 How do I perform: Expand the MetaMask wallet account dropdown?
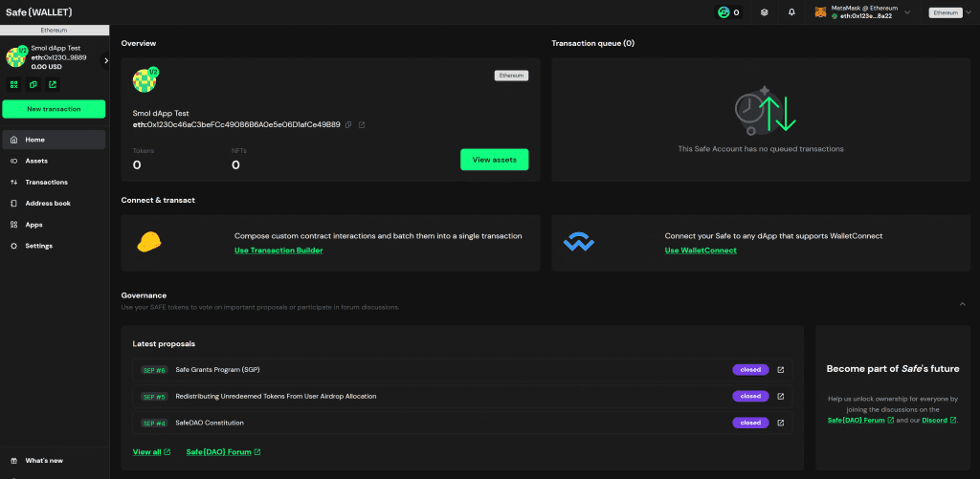tap(907, 11)
